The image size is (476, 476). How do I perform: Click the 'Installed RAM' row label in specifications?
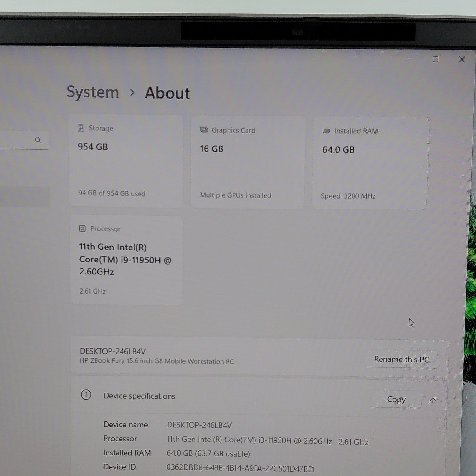(127, 453)
